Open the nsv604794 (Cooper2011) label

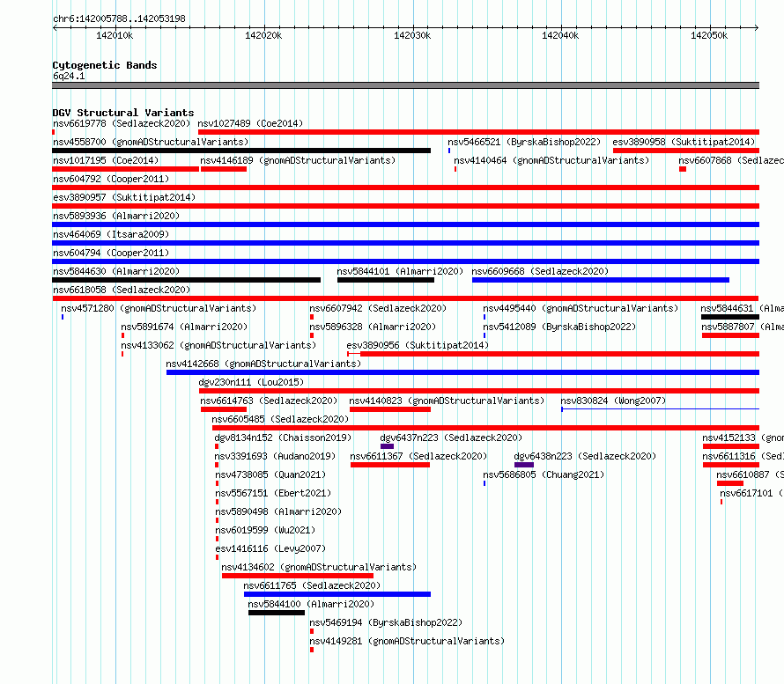click(111, 253)
